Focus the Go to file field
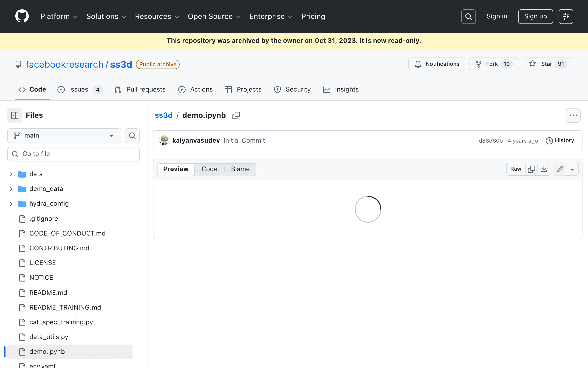This screenshot has height=368, width=588. [73, 154]
